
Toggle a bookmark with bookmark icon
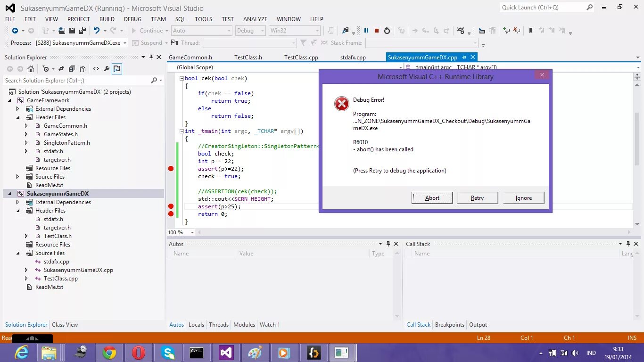click(x=530, y=31)
